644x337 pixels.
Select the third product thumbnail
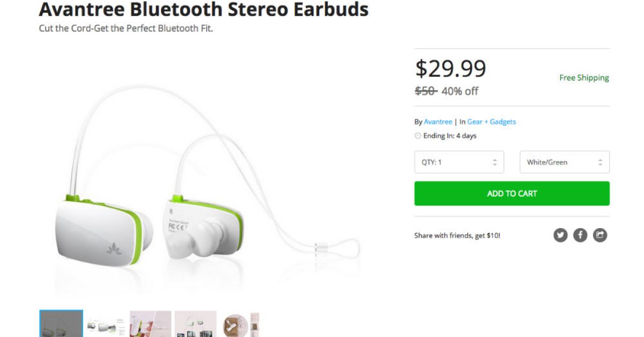tap(150, 324)
